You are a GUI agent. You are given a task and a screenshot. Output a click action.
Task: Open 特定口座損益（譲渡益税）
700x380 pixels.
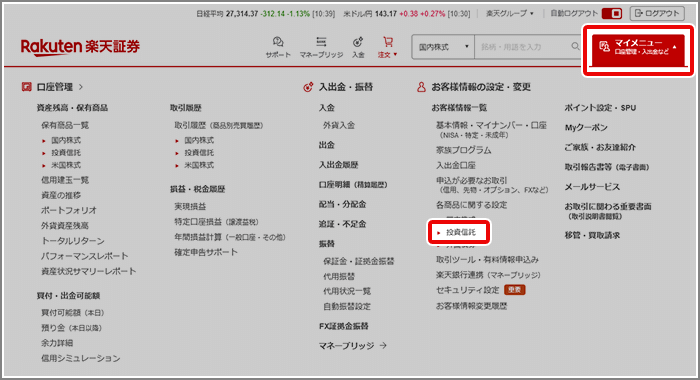217,221
